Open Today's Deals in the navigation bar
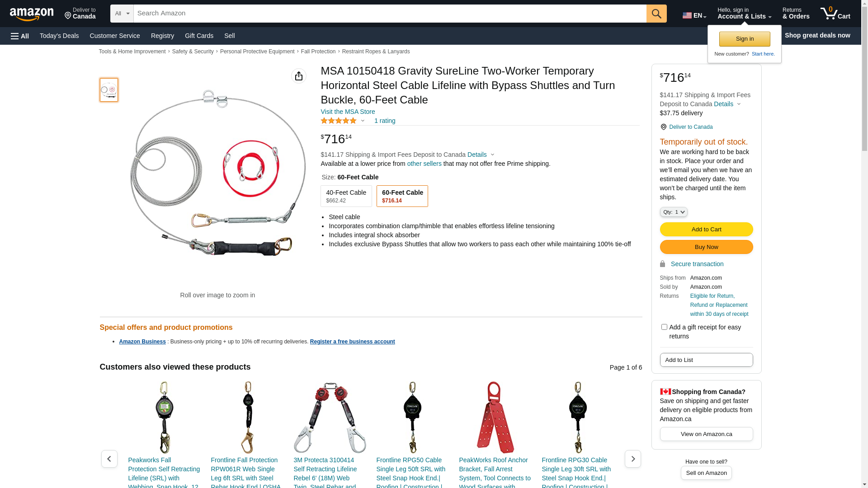Viewport: 868px width, 488px height. (x=59, y=36)
